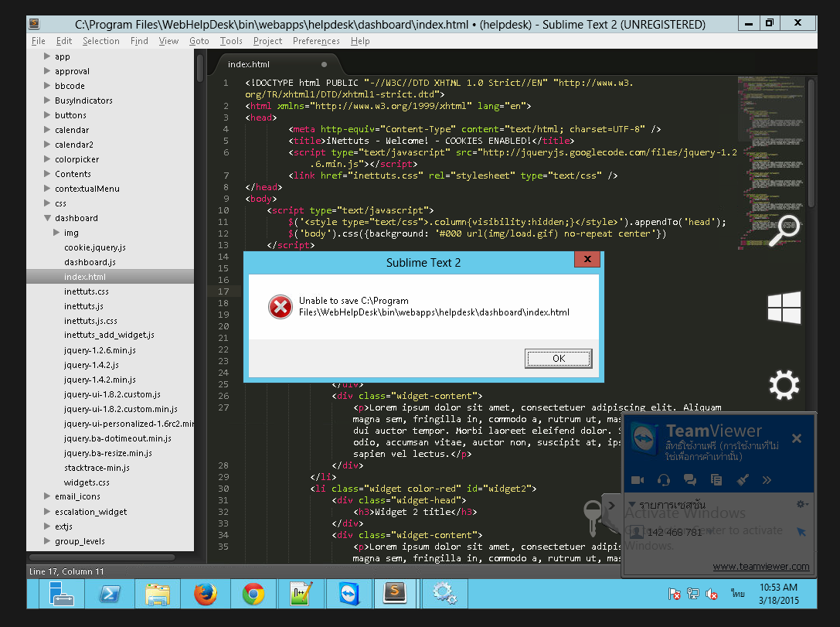This screenshot has width=840, height=627.
Task: Open the Action Center flag icon
Action: [675, 594]
